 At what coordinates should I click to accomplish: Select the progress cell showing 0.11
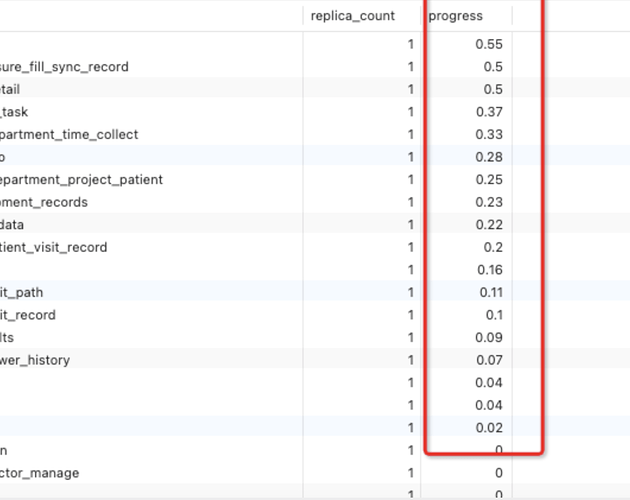[466, 292]
